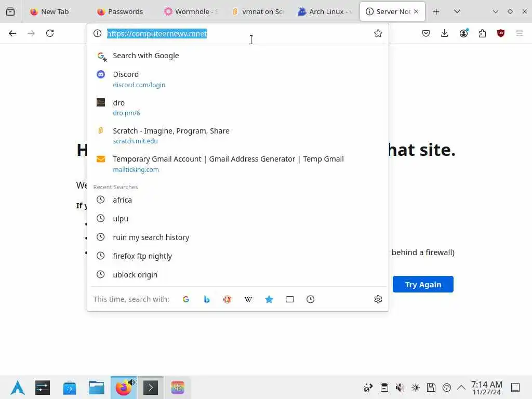Screen dimensions: 532x399
Task: Open the file manager from taskbar
Action: click(96, 388)
